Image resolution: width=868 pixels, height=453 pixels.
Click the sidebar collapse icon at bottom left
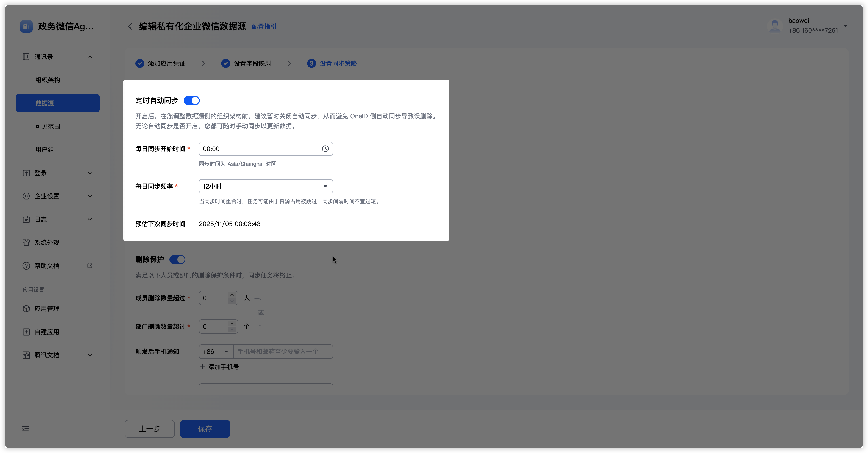pyautogui.click(x=26, y=429)
